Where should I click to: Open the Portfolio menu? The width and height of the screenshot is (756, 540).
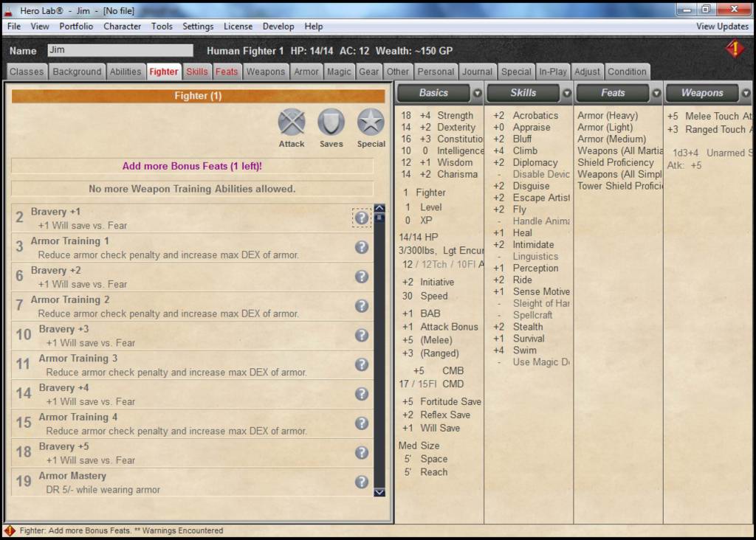[76, 27]
